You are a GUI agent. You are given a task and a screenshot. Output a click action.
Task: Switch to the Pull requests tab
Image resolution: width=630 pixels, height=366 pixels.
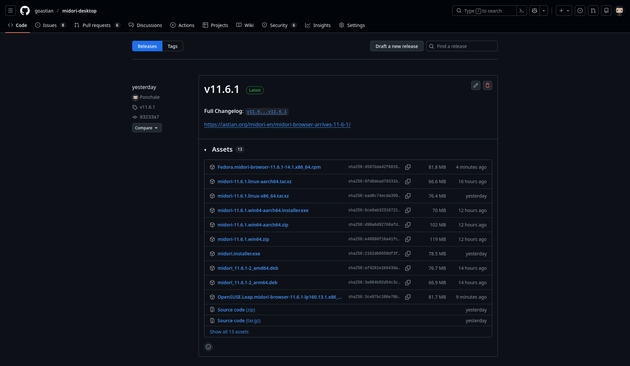(x=97, y=25)
